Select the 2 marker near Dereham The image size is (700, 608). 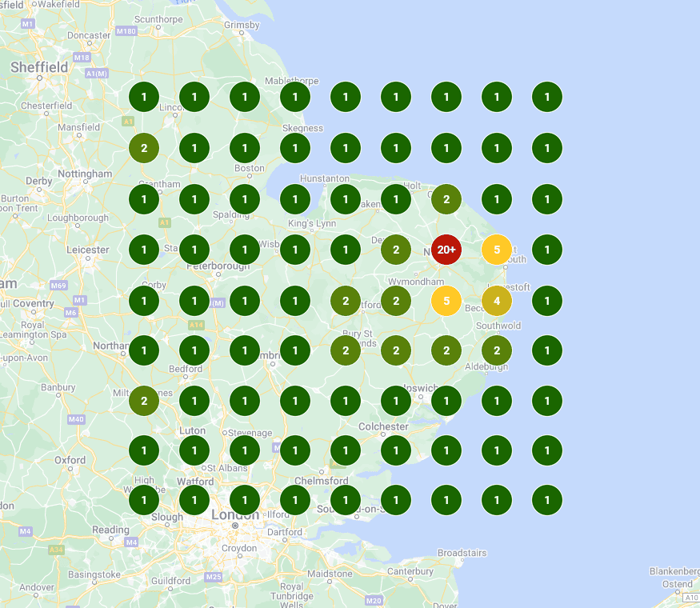click(395, 250)
